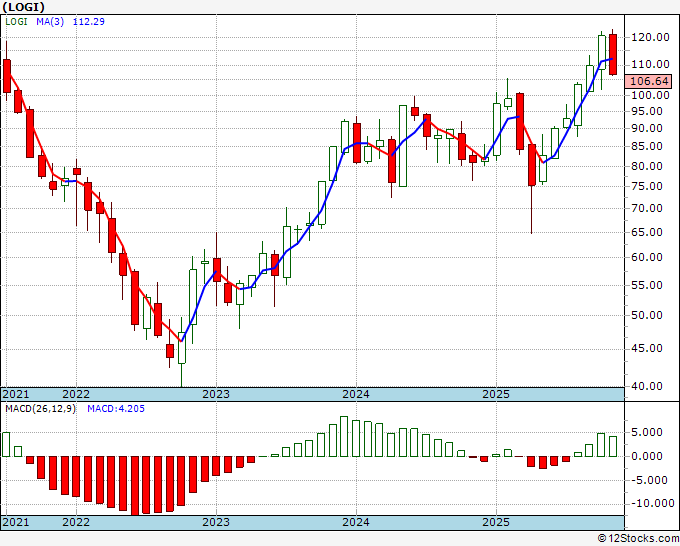This screenshot has height=546, width=680.
Task: Click the 65.00 price axis label
Action: tap(647, 232)
